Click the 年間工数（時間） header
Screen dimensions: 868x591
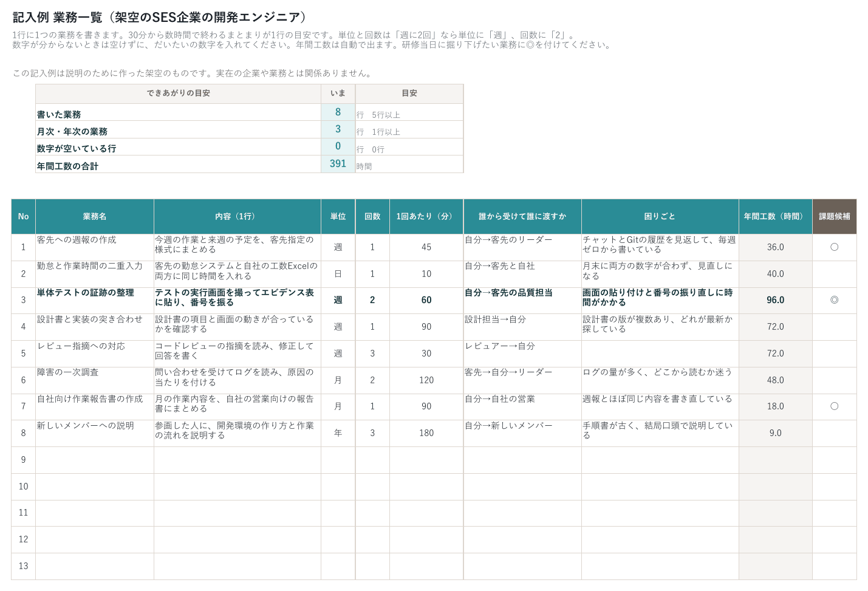776,216
